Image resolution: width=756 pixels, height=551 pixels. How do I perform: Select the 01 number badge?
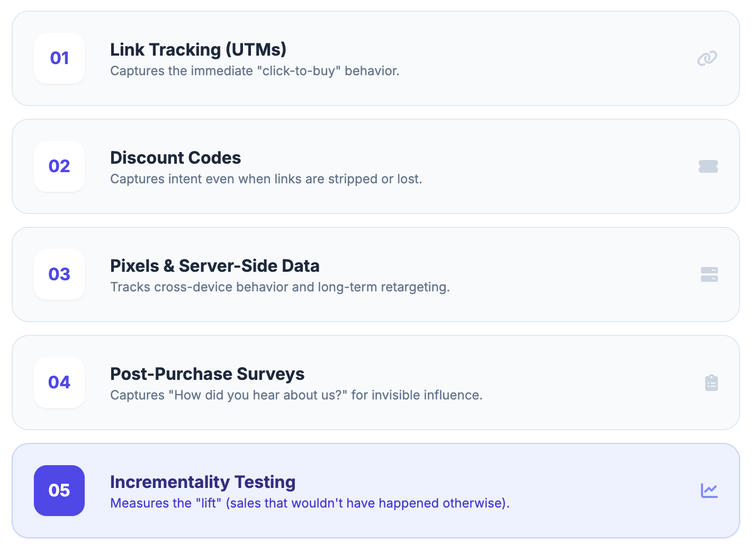[x=59, y=58]
